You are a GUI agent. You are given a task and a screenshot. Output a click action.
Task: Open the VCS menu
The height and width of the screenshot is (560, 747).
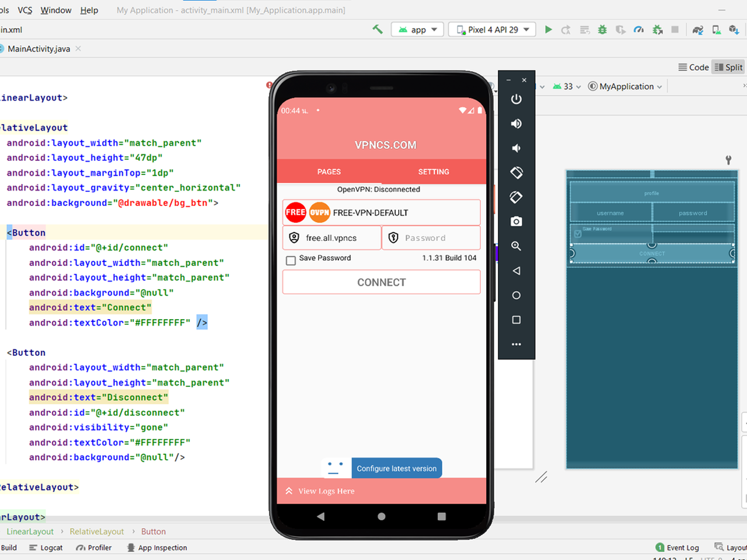coord(25,10)
